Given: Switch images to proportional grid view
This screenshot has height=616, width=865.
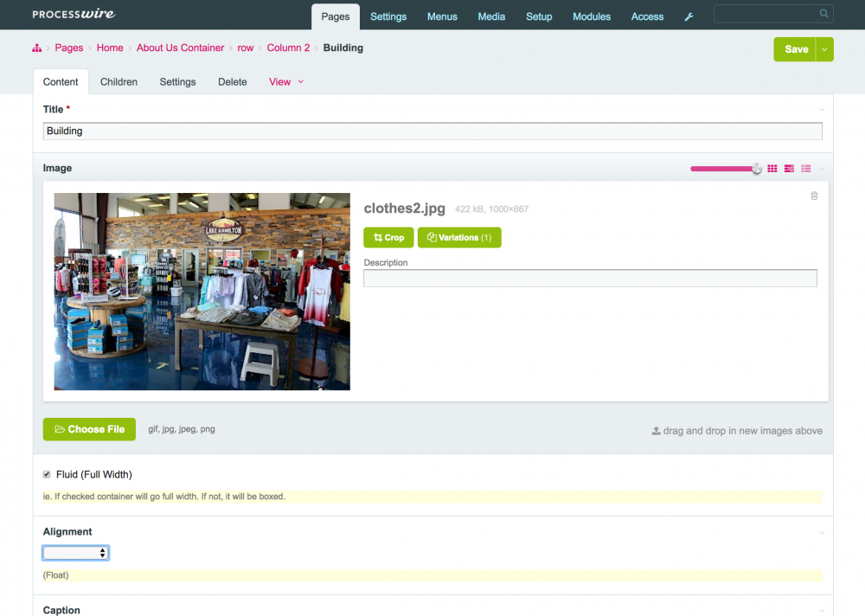Looking at the screenshot, I should click(789, 169).
